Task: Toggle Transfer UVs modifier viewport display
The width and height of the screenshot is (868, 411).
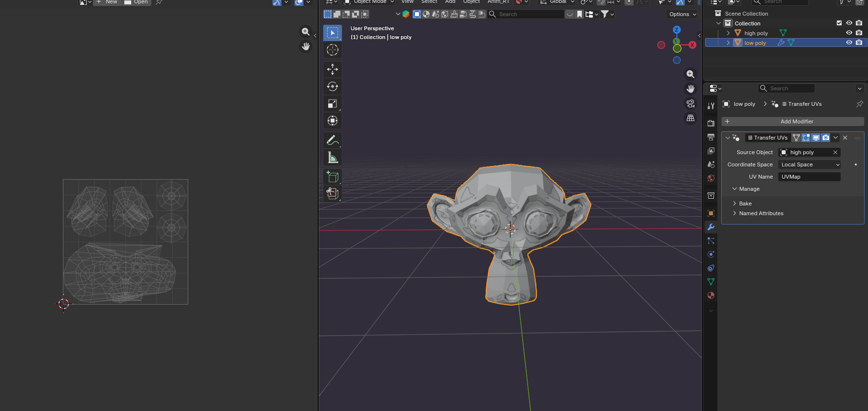Action: coord(816,138)
